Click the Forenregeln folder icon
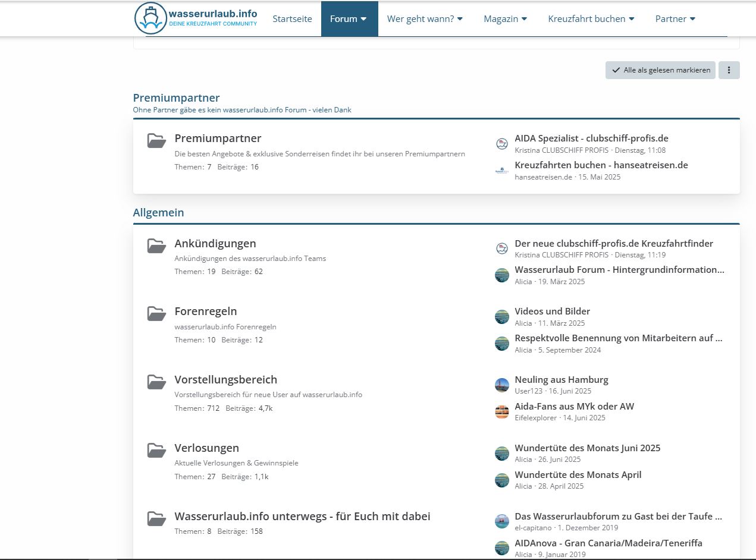Image resolution: width=756 pixels, height=560 pixels. pyautogui.click(x=156, y=314)
